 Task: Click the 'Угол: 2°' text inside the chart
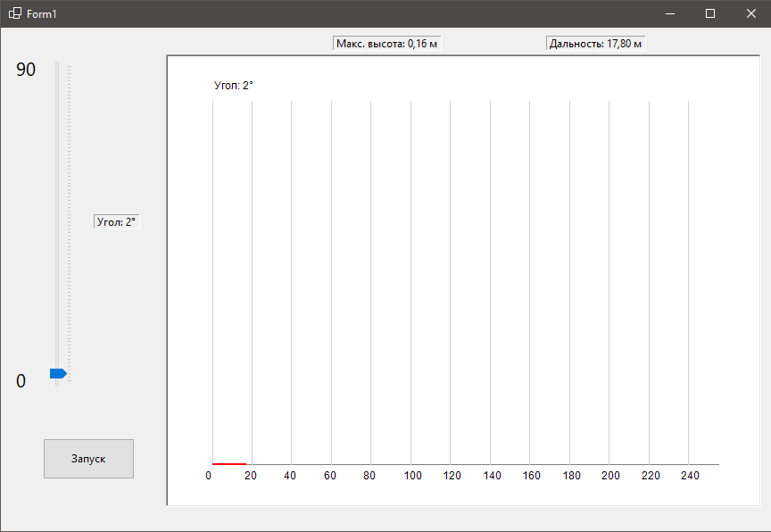(x=234, y=86)
